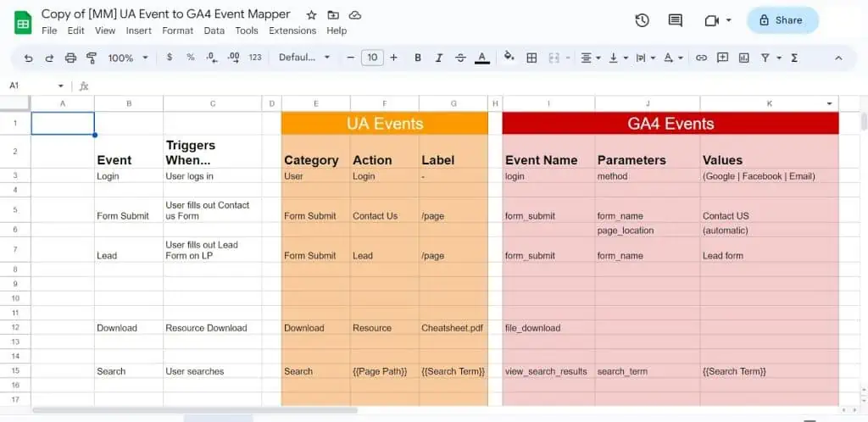The width and height of the screenshot is (868, 422).
Task: Click the merge cells icon
Action: point(553,58)
